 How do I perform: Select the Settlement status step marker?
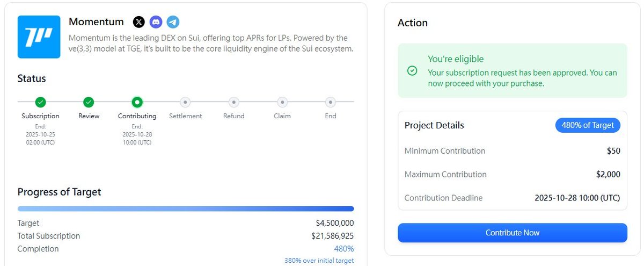[x=185, y=102]
